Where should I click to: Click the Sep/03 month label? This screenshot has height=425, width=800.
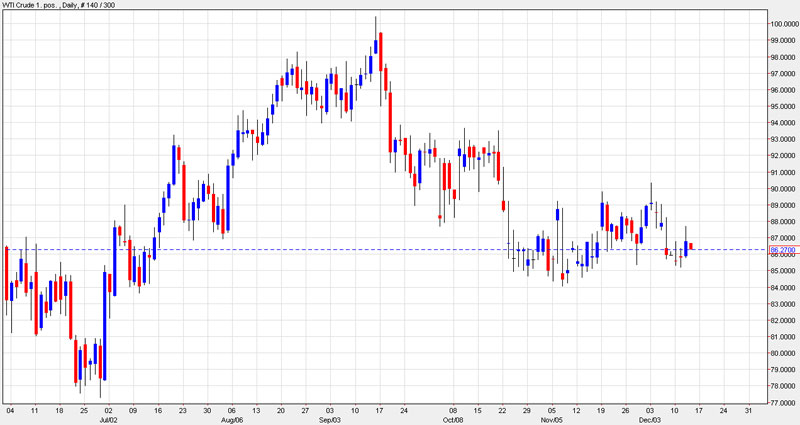pos(330,419)
